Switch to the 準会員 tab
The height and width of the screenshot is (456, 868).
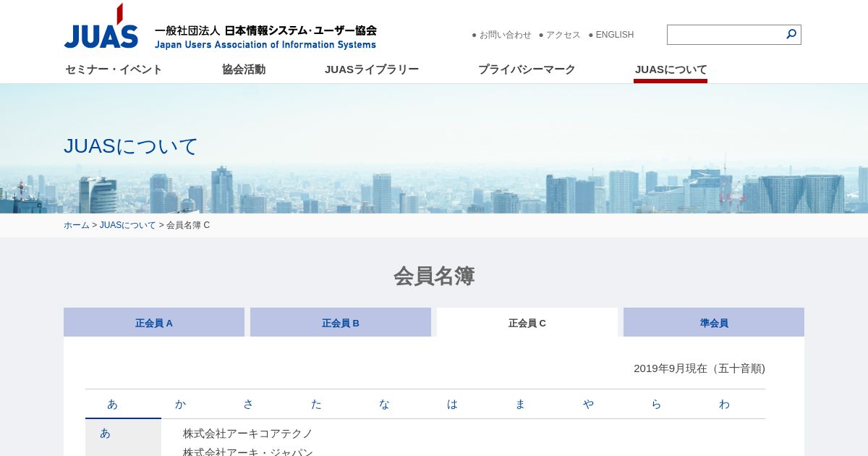pyautogui.click(x=714, y=322)
